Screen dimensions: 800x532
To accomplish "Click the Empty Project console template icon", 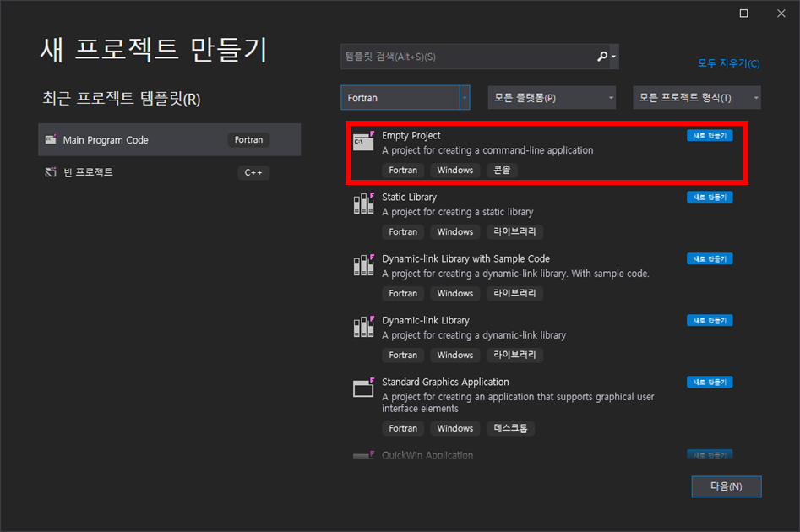I will 364,141.
